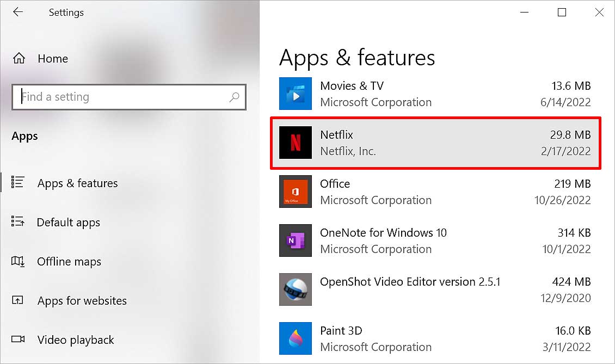Viewport: 615px width, 364px height.
Task: Click the 29.8 MB Netflix size
Action: (570, 134)
